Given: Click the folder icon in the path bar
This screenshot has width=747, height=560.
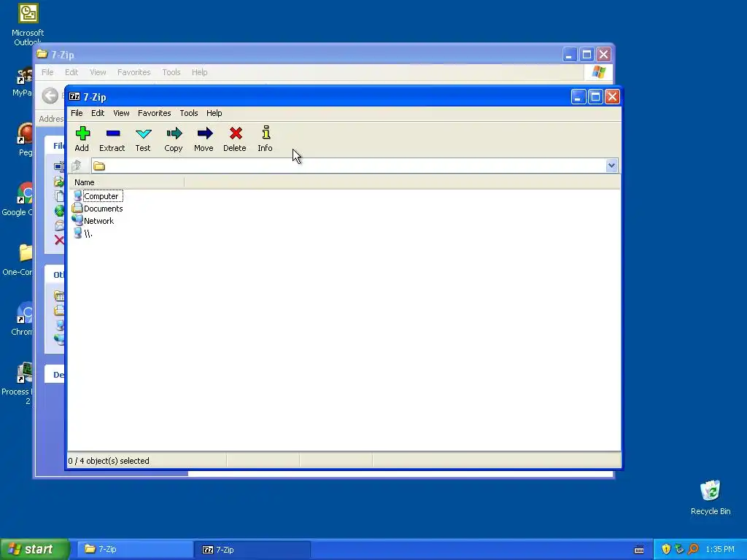Looking at the screenshot, I should pos(99,166).
